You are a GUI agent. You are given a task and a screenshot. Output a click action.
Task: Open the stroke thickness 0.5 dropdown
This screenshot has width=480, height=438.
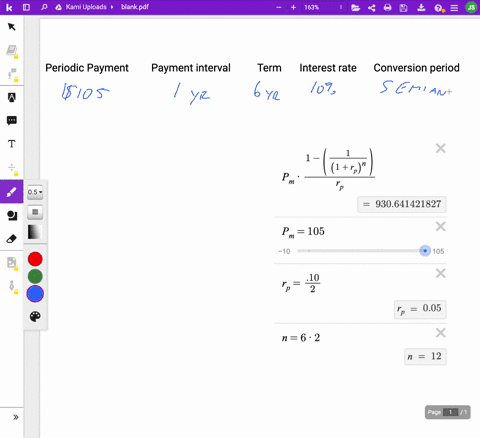pos(35,192)
